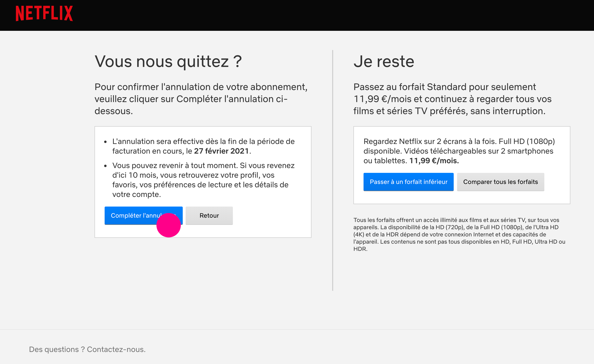Select the 'Vous nous quittez ?' heading
The width and height of the screenshot is (594, 364).
pos(168,62)
